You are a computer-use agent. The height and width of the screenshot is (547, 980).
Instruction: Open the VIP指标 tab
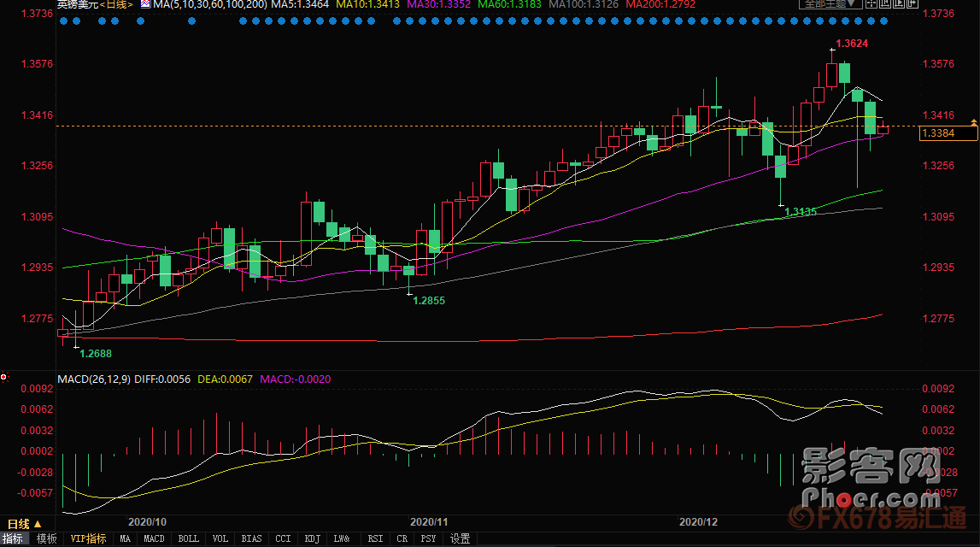pos(88,538)
